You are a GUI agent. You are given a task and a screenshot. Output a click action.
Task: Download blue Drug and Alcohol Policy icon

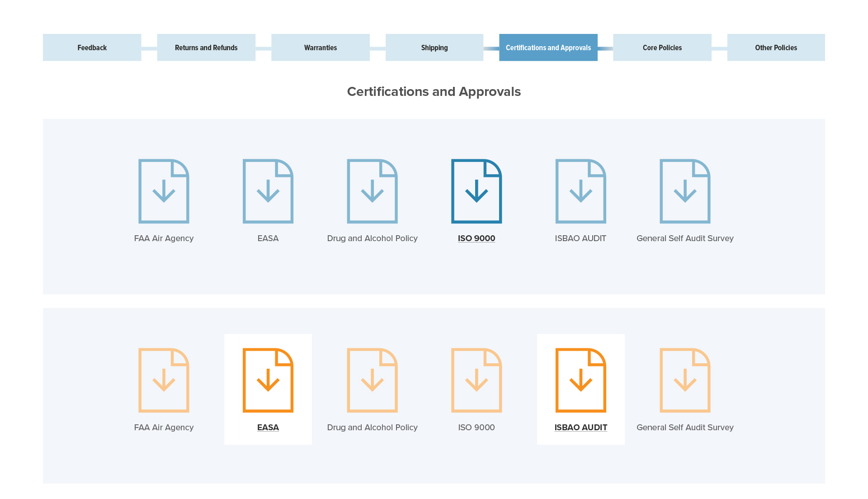pos(372,191)
